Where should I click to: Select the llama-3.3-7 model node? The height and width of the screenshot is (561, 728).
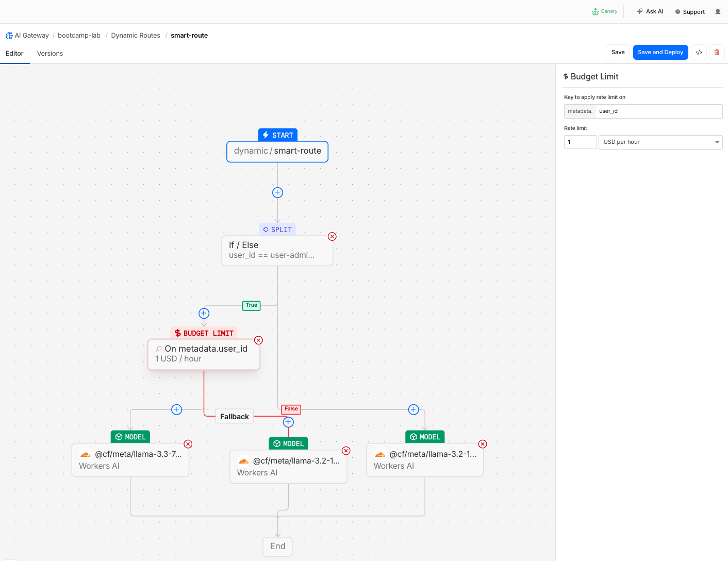[130, 460]
